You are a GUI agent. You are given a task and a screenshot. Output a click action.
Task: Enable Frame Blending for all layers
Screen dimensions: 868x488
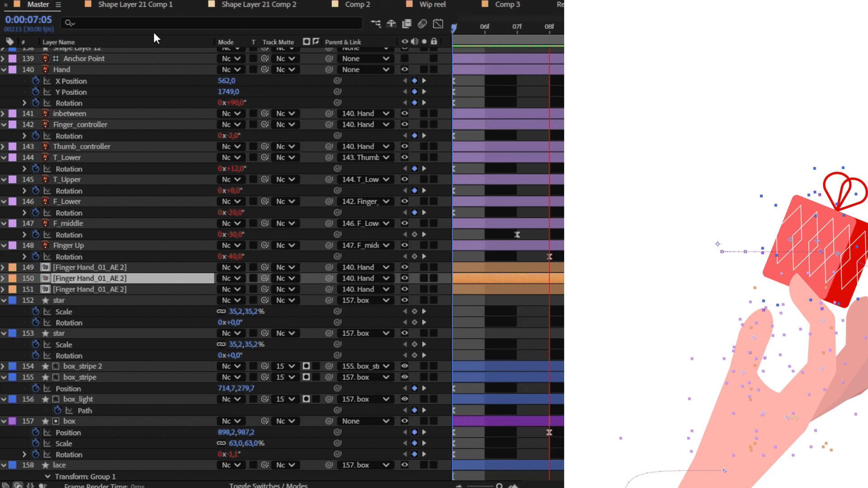pos(407,23)
